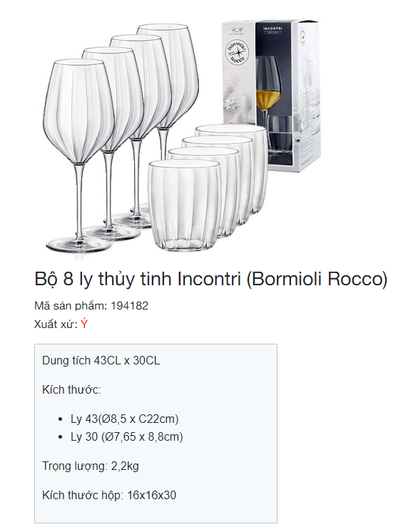The image size is (413, 532).
Task: Click the Kích thước heading in specs box
Action: (x=71, y=389)
